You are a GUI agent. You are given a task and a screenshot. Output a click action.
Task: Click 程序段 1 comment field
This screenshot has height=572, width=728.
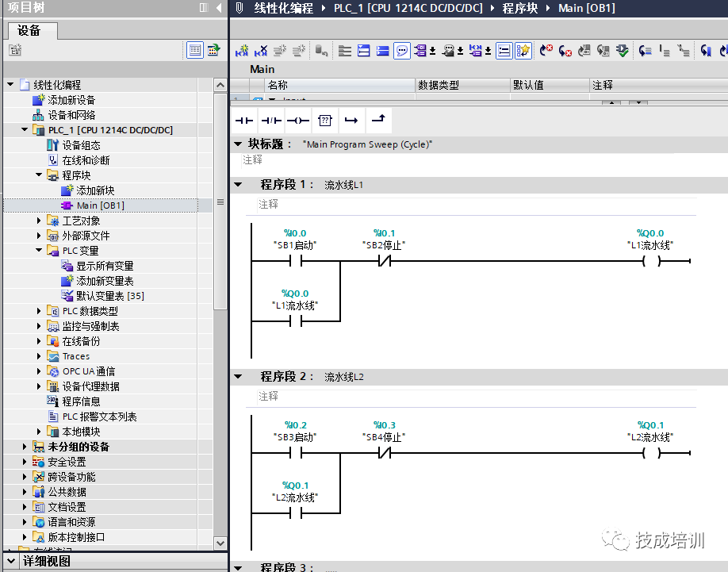pos(477,205)
